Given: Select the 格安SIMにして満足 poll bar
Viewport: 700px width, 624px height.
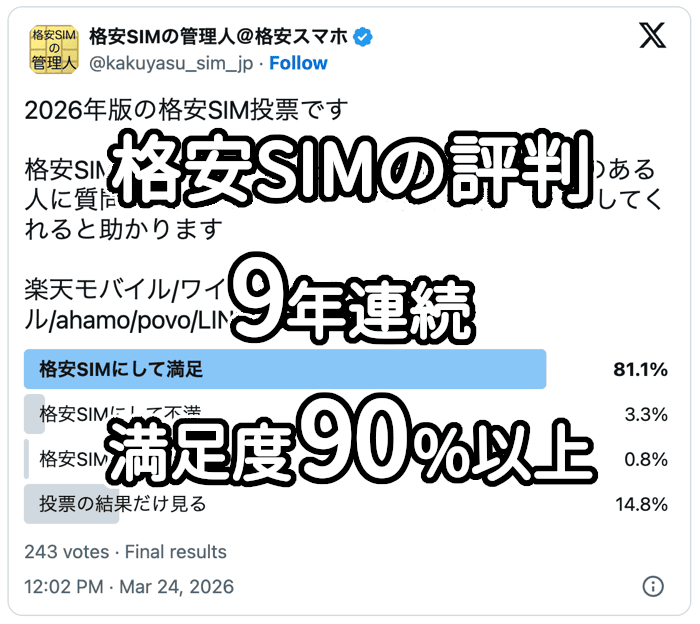Looking at the screenshot, I should pos(284,369).
